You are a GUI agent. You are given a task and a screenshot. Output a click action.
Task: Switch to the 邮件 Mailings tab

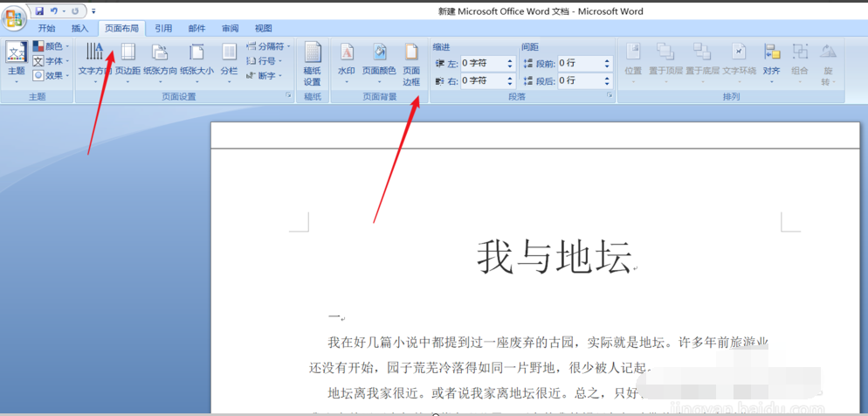196,28
